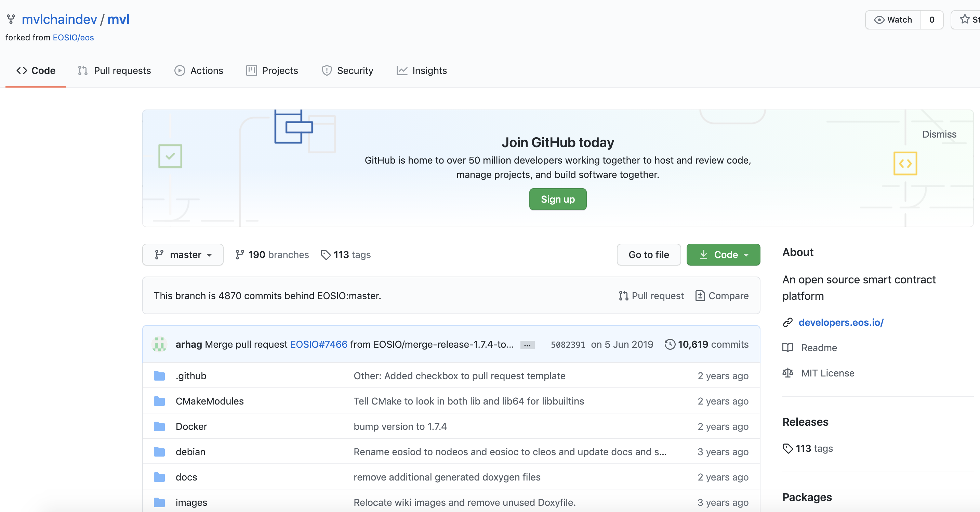
Task: Click the MIT License scale icon
Action: [x=787, y=373]
